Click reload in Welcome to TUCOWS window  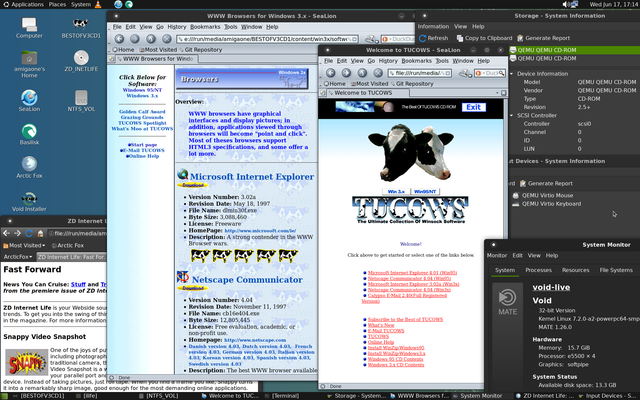point(362,73)
